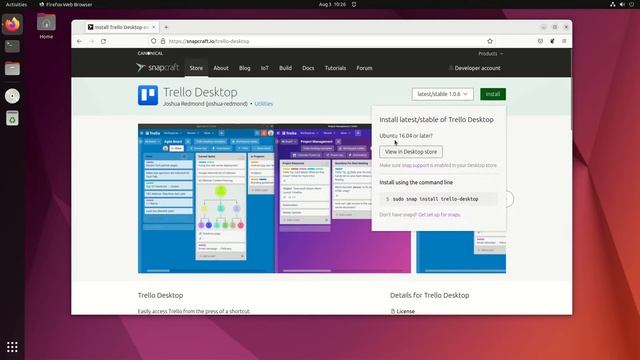Click the Utilities category link
The height and width of the screenshot is (360, 640).
pos(264,104)
